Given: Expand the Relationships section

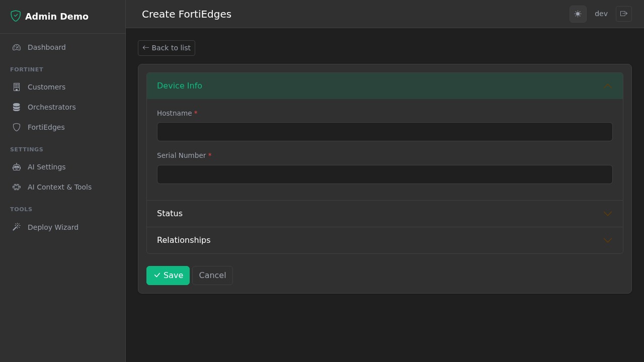Looking at the screenshot, I should 385,240.
